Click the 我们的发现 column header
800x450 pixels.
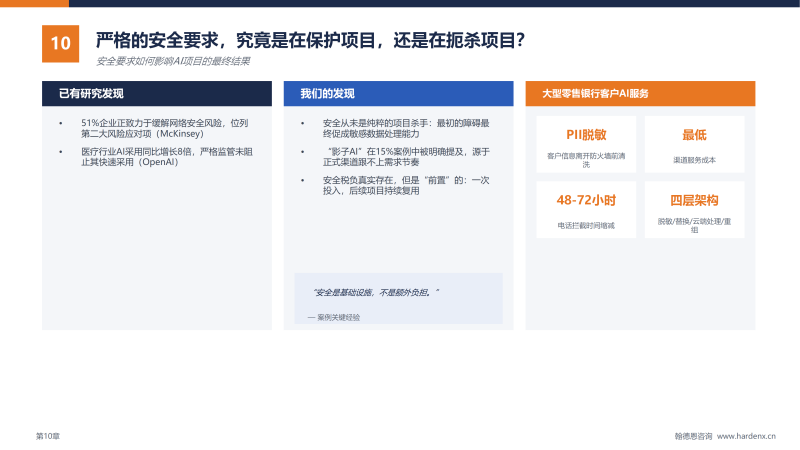(x=398, y=93)
